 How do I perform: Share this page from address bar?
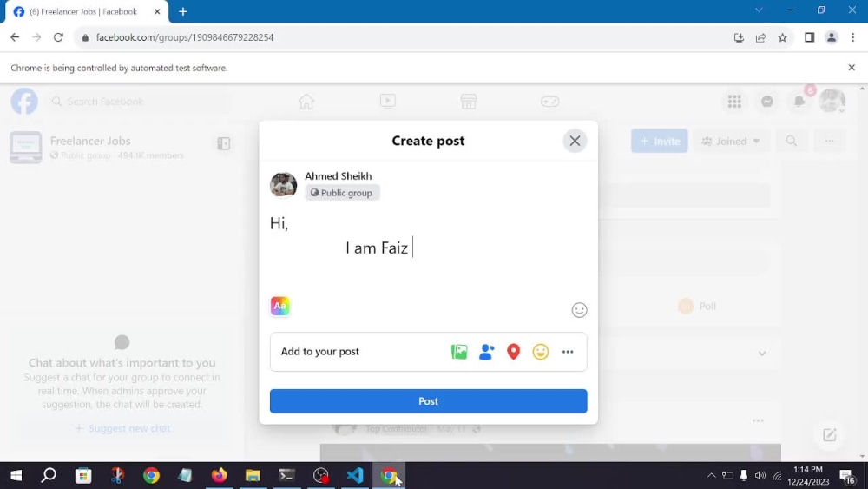pos(760,37)
